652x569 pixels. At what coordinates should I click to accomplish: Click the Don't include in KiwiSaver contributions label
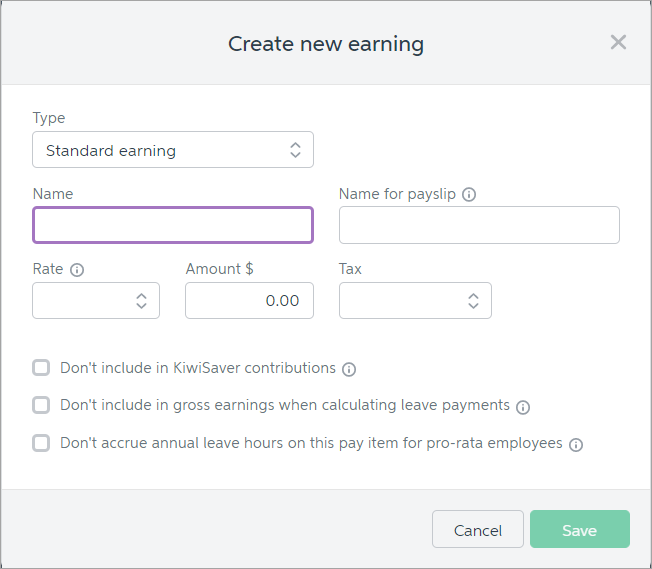[198, 368]
